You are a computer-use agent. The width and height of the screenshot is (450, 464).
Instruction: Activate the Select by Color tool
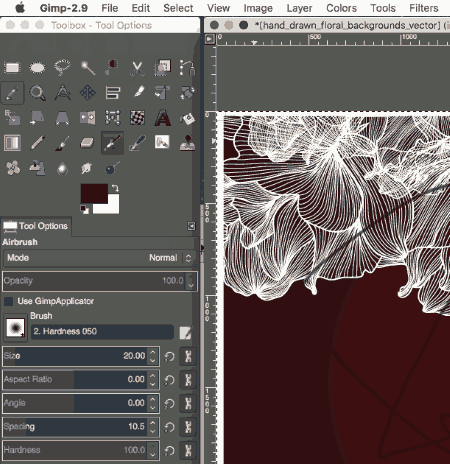click(112, 68)
